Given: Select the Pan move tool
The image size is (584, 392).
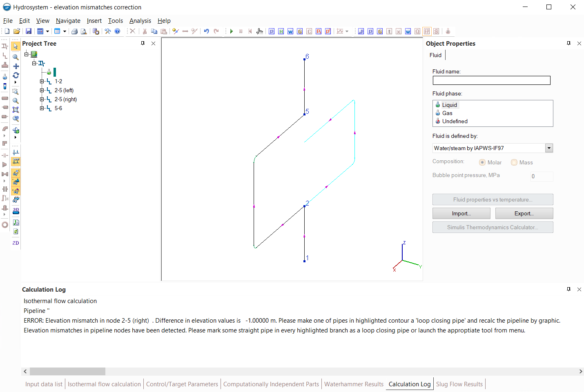Looking at the screenshot, I should [16, 66].
